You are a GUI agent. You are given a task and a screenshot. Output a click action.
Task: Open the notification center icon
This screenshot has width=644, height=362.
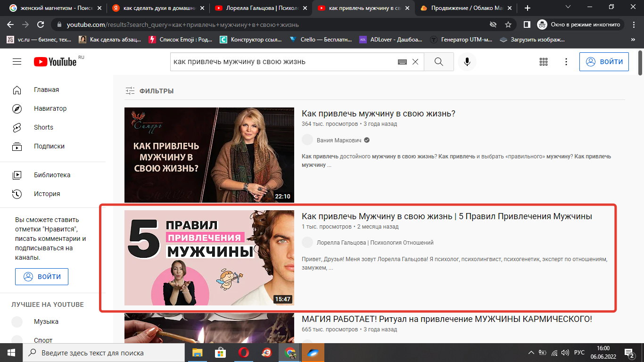pos(630,353)
